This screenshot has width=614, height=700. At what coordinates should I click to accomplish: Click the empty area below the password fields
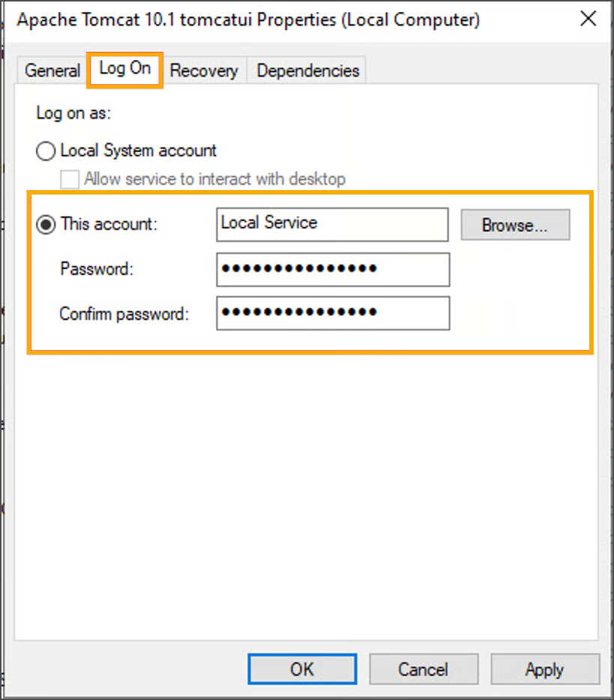pyautogui.click(x=306, y=488)
